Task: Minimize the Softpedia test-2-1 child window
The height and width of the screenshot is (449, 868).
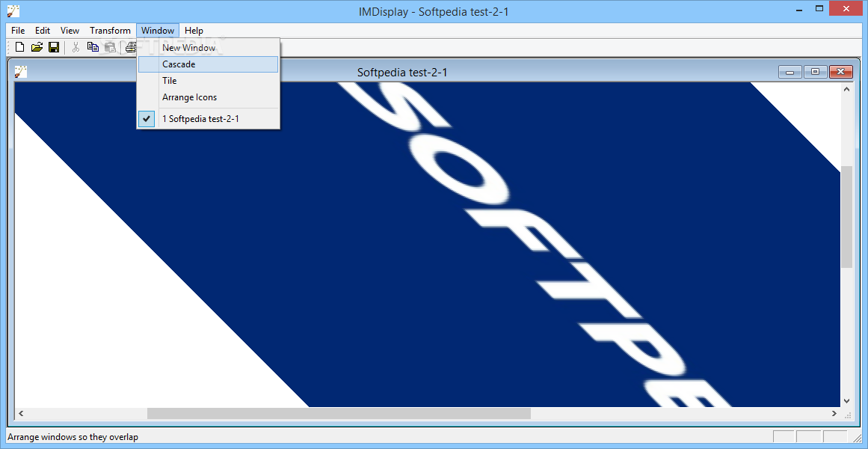Action: tap(790, 72)
